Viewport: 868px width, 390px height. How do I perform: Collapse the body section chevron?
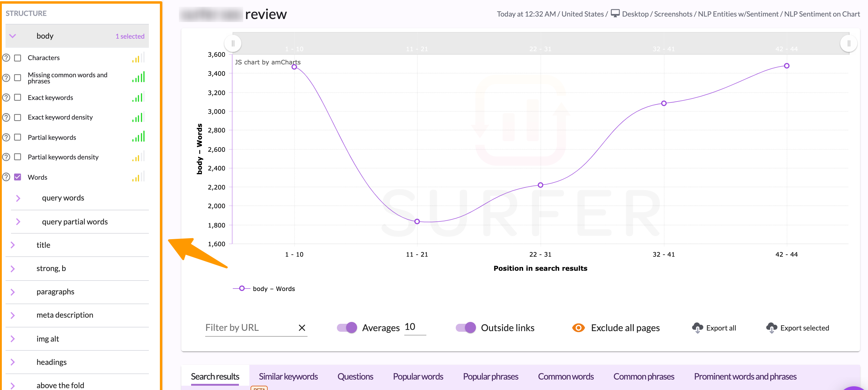(13, 36)
